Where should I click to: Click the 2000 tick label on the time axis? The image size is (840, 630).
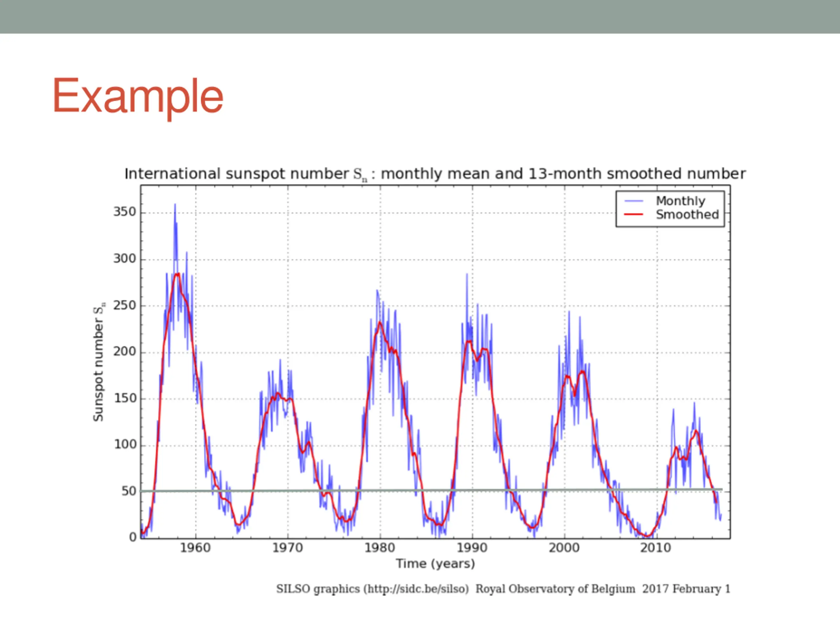(x=564, y=548)
